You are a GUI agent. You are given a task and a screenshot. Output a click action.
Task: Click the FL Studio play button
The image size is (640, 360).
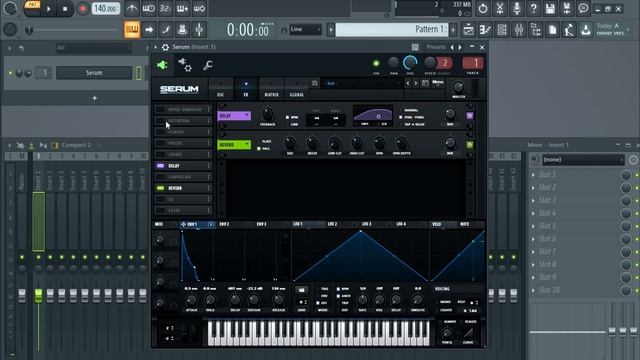coord(49,9)
